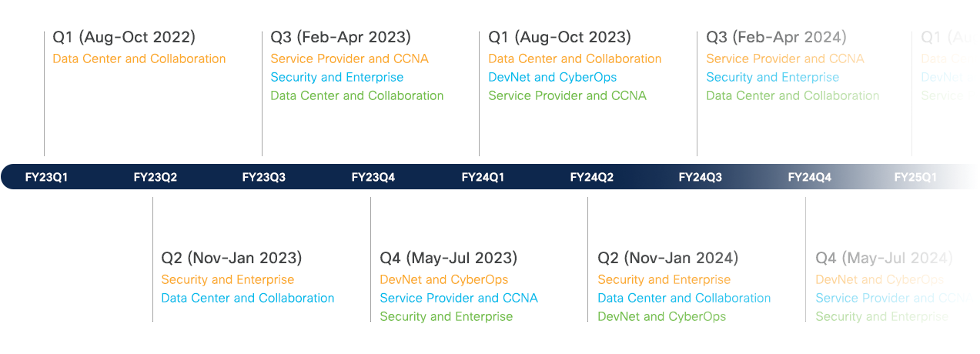Select the FY23Q2 marker on timeline
The height and width of the screenshot is (354, 980).
point(156,177)
